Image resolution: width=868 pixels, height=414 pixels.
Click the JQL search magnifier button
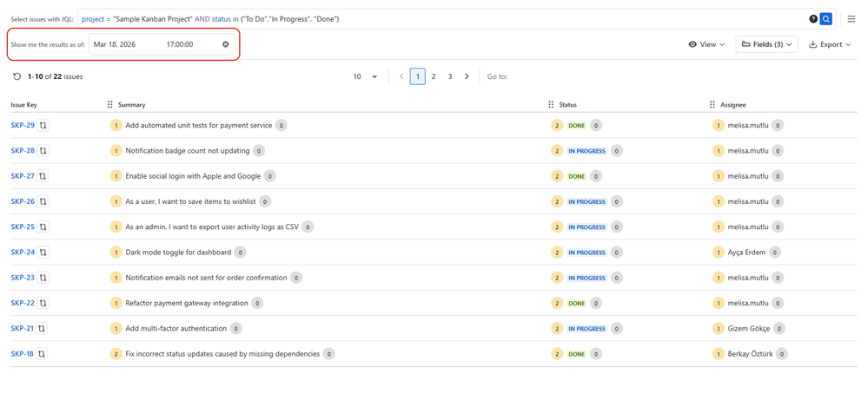(826, 19)
